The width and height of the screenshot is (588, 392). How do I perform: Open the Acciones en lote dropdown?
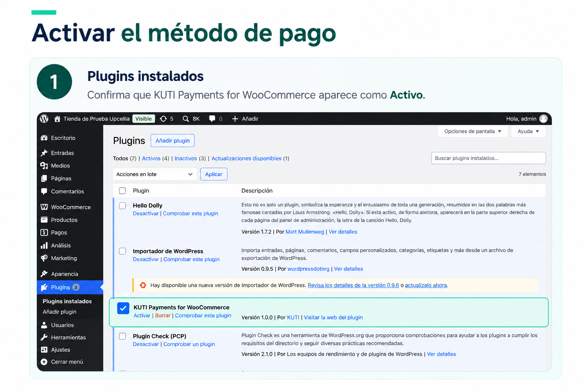155,174
